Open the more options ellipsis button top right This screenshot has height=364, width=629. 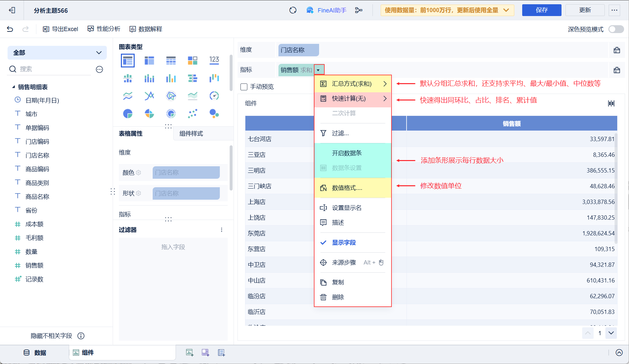click(x=614, y=10)
